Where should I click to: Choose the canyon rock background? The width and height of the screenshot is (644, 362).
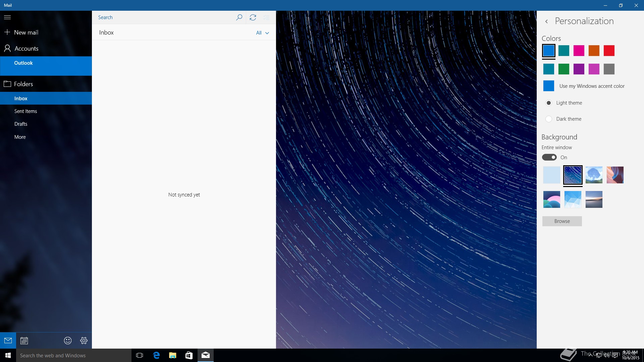coord(615,175)
